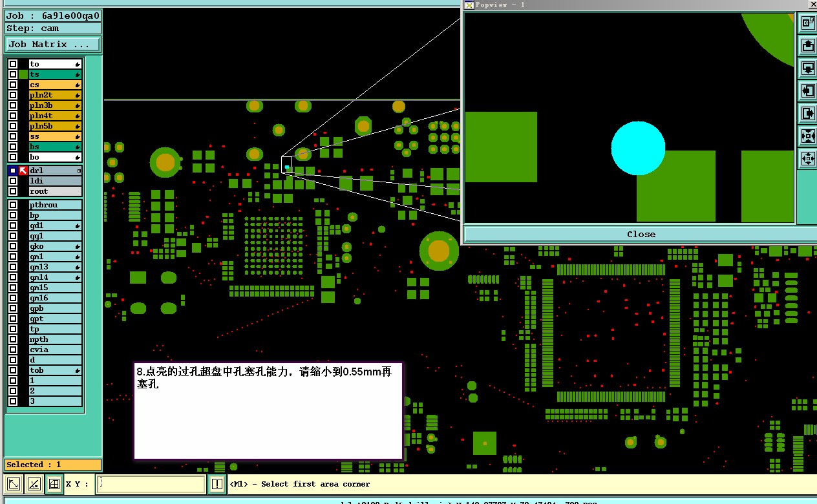Image resolution: width=817 pixels, height=504 pixels.
Task: Click the Select first area corner status message
Action: pos(300,484)
